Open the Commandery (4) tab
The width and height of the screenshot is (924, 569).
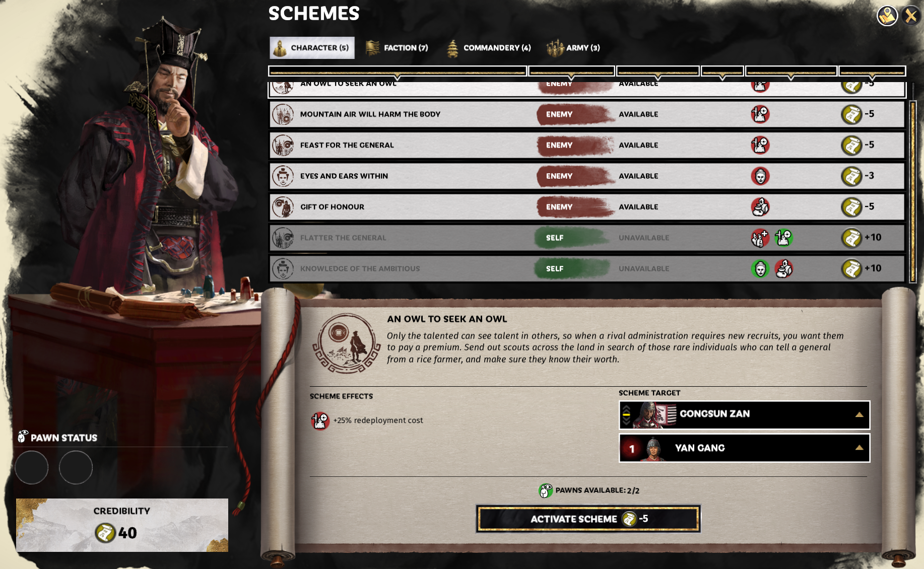point(489,48)
